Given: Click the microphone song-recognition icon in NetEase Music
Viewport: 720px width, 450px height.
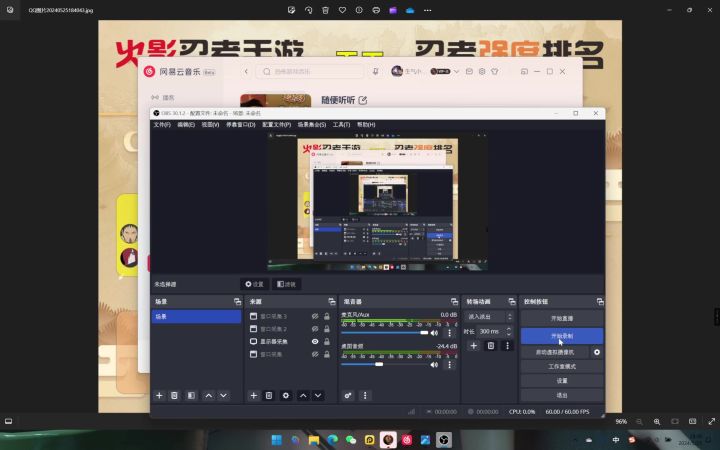Looking at the screenshot, I should click(x=376, y=72).
